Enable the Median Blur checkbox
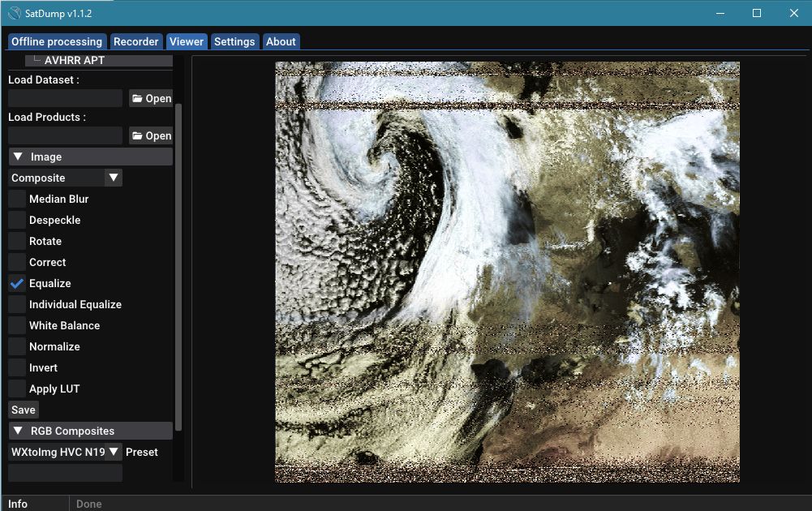This screenshot has height=511, width=812. tap(17, 199)
